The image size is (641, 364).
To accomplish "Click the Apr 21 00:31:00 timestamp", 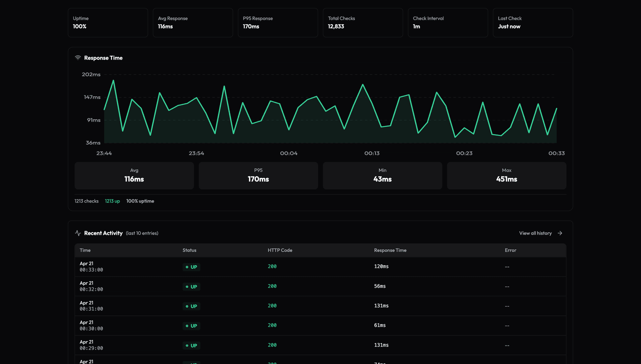I will tap(91, 306).
